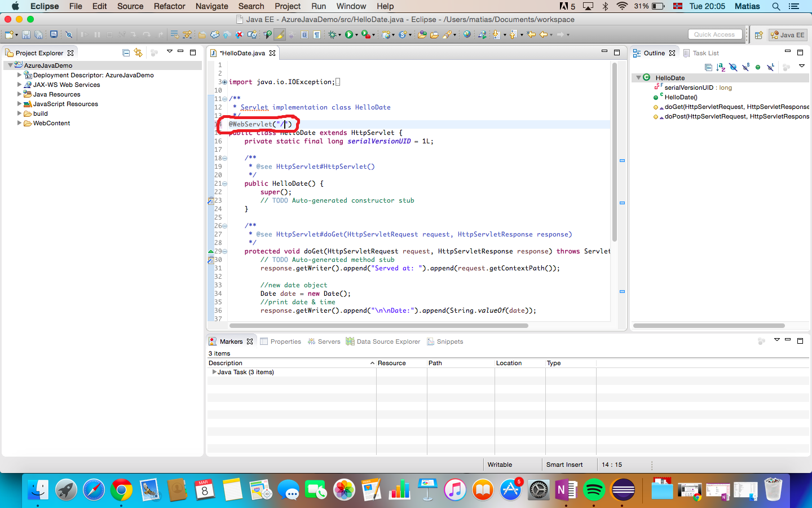The image size is (812, 508).
Task: Click the Sort alphabetically icon in Outline
Action: pyautogui.click(x=721, y=67)
